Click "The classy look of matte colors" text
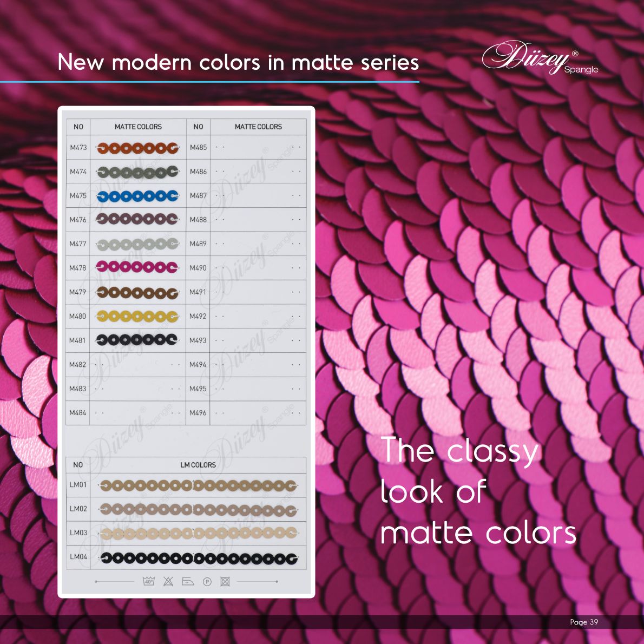The height and width of the screenshot is (644, 644). pyautogui.click(x=478, y=491)
